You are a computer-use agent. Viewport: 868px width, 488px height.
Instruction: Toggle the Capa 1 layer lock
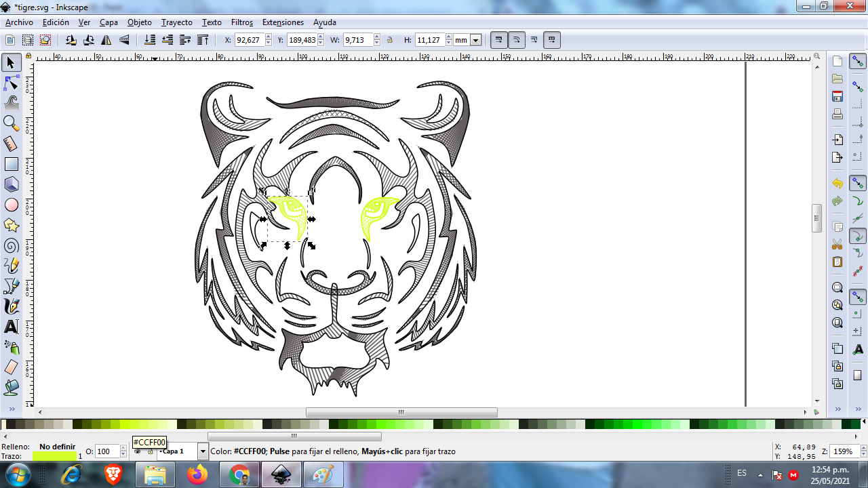pyautogui.click(x=150, y=451)
